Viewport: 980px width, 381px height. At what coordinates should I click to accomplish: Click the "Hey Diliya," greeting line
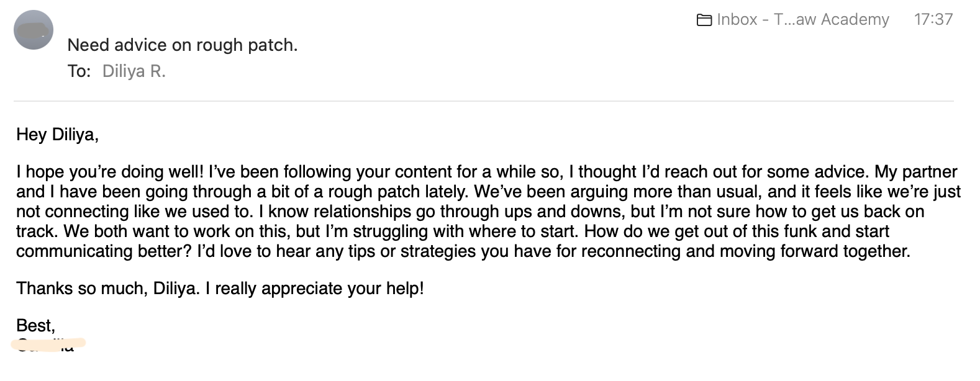(x=57, y=134)
